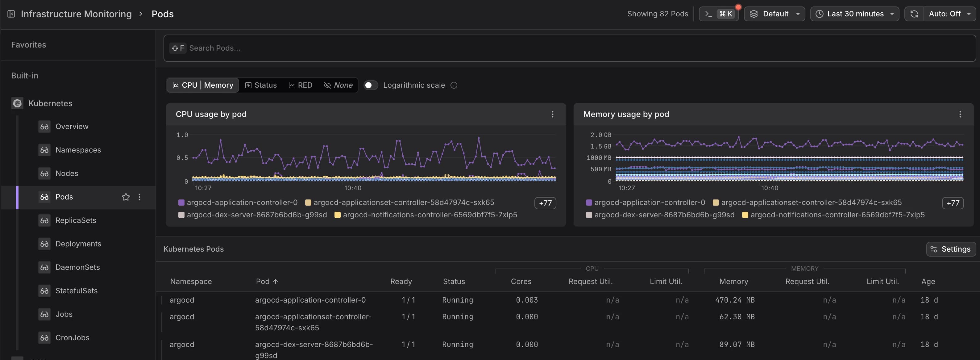Viewport: 980px width, 360px height.
Task: Click the StatefulSets glasses icon
Action: (44, 291)
